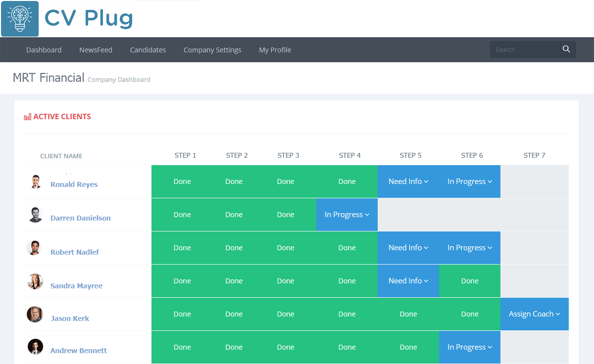Click Darren Danielson's profile picture
The width and height of the screenshot is (594, 364).
[x=35, y=215]
